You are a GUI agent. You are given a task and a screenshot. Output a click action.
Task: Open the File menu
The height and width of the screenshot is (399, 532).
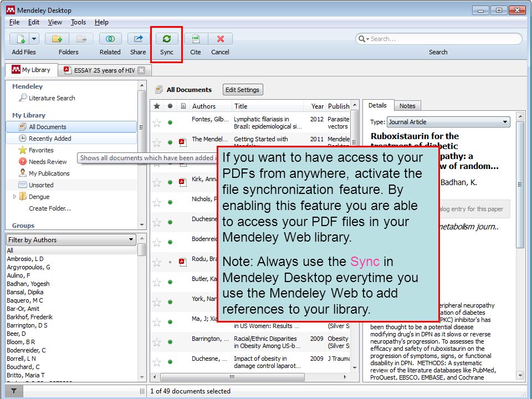tap(14, 22)
